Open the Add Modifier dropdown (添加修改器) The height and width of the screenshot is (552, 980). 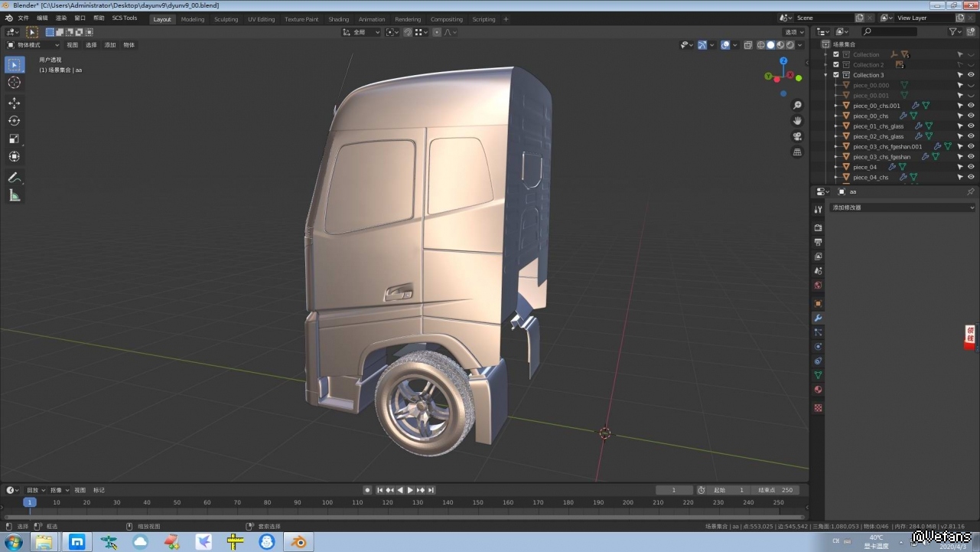coord(902,207)
